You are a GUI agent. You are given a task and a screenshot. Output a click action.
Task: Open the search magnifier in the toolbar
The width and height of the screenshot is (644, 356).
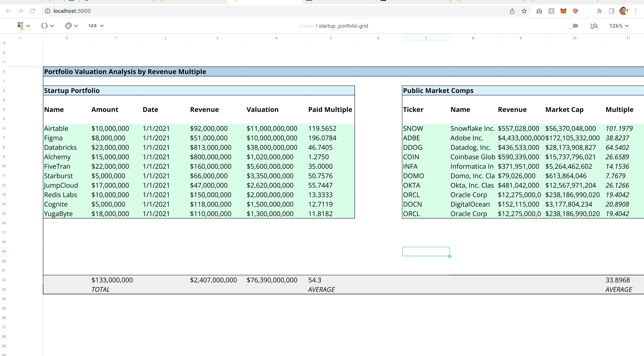point(594,26)
